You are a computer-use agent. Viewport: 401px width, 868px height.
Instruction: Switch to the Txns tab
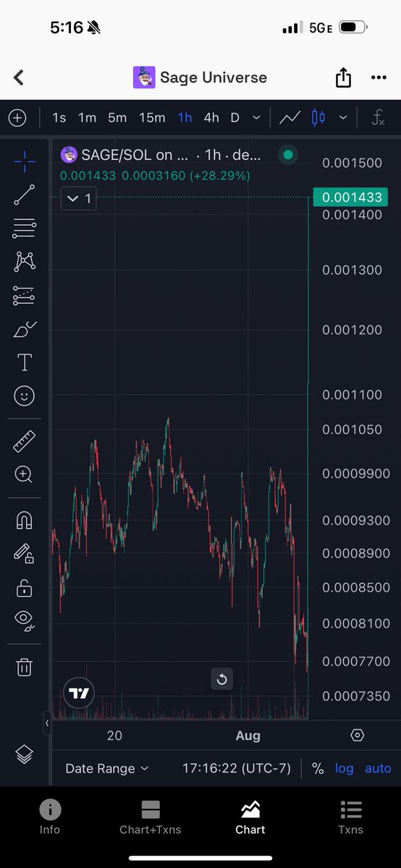coord(351,817)
